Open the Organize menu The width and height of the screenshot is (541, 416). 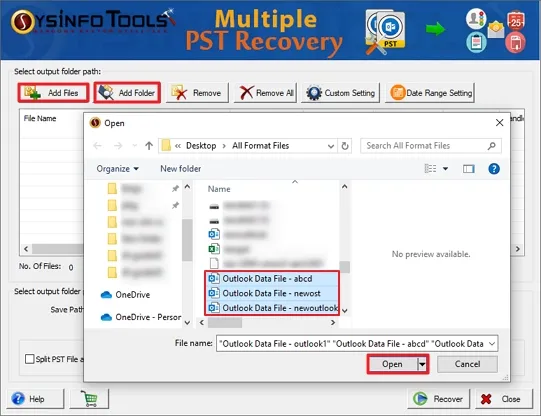117,169
